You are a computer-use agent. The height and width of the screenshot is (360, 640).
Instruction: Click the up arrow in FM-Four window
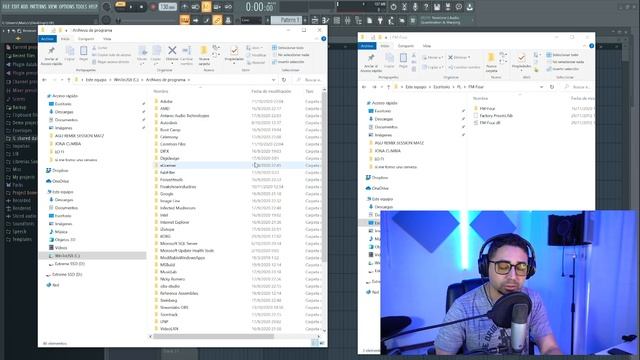click(388, 87)
